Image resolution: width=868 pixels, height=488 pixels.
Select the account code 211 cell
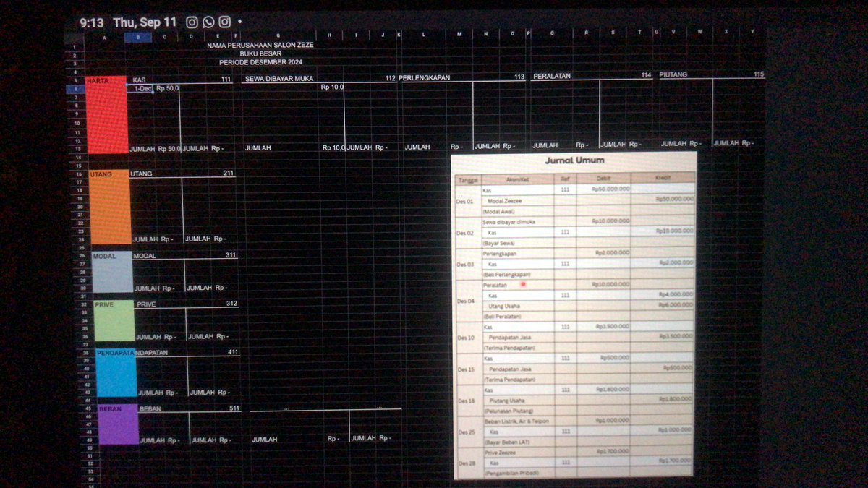229,174
